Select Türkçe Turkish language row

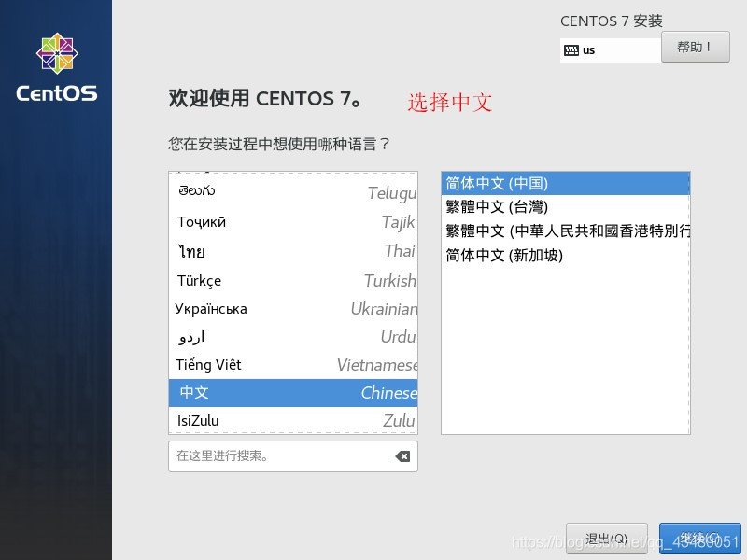(x=293, y=280)
